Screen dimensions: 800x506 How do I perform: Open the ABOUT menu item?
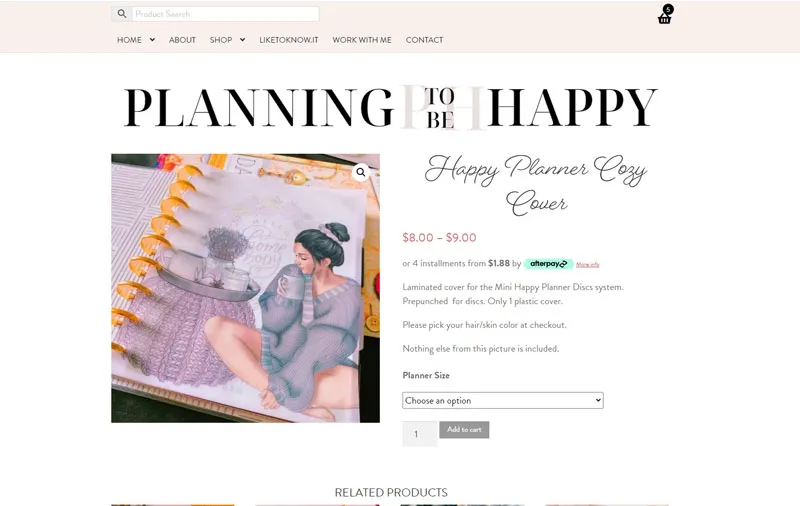[182, 40]
